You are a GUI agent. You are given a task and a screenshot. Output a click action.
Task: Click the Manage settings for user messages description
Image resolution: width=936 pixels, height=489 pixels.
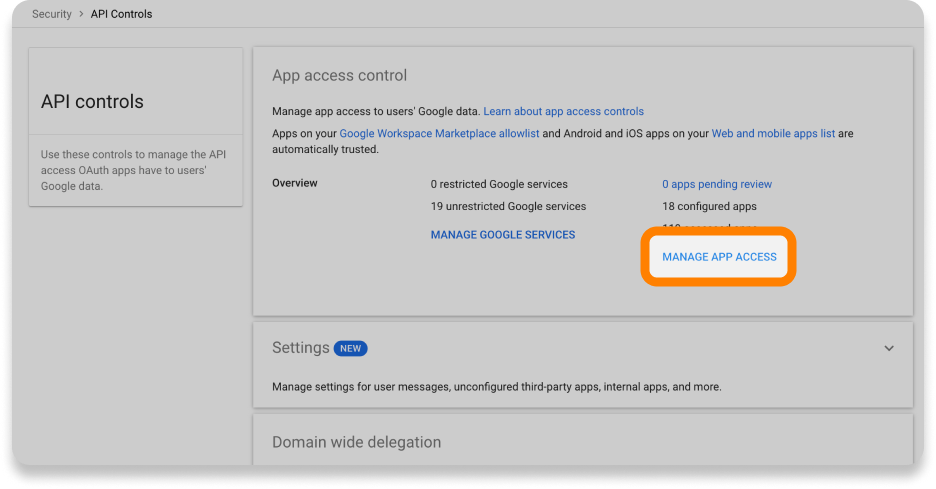point(497,386)
